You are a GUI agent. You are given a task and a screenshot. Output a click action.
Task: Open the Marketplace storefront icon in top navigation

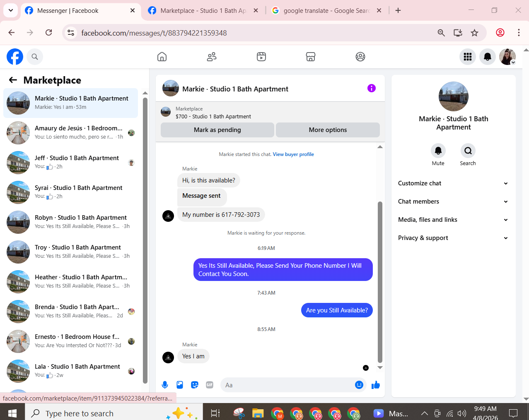(311, 57)
